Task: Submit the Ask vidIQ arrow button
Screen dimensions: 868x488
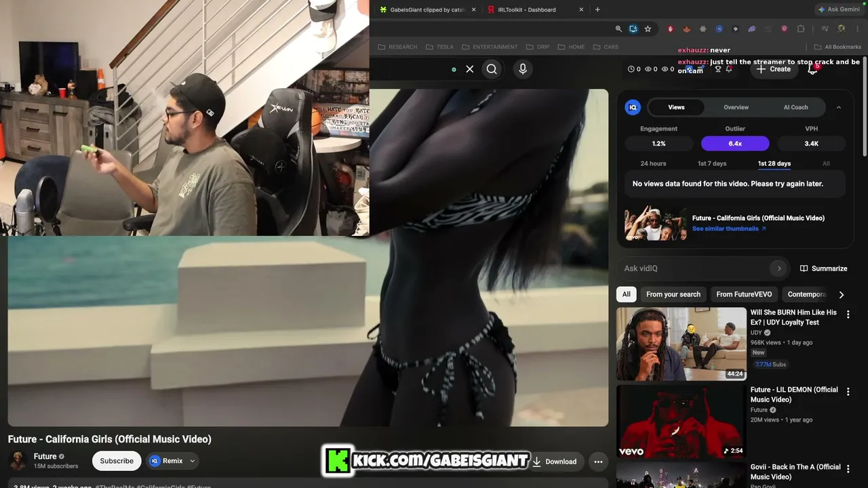Action: pyautogui.click(x=778, y=268)
